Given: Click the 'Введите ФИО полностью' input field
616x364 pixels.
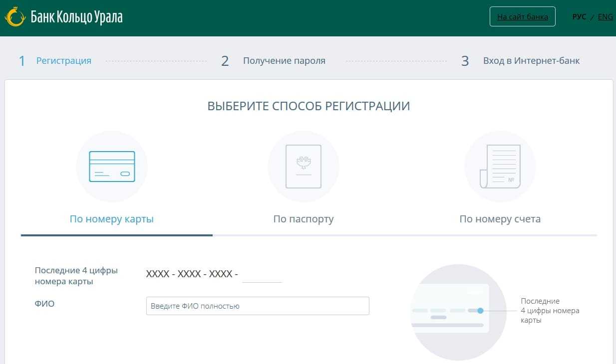Looking at the screenshot, I should coord(258,306).
